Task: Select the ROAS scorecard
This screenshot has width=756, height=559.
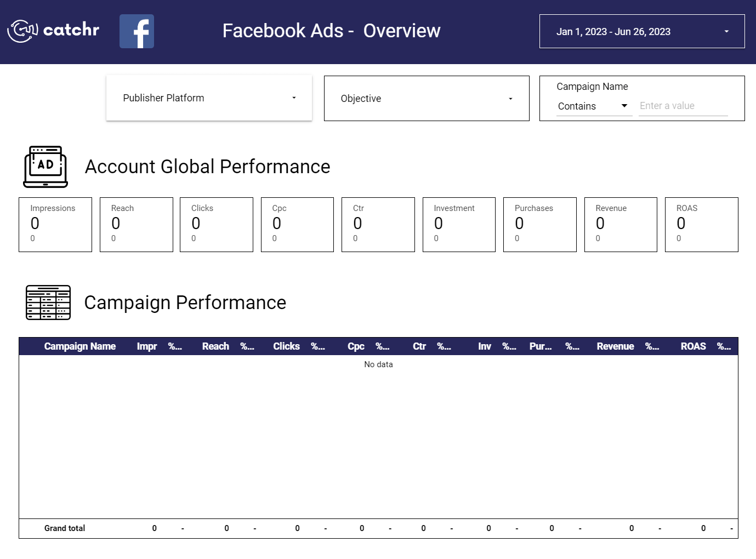Action: [x=702, y=225]
